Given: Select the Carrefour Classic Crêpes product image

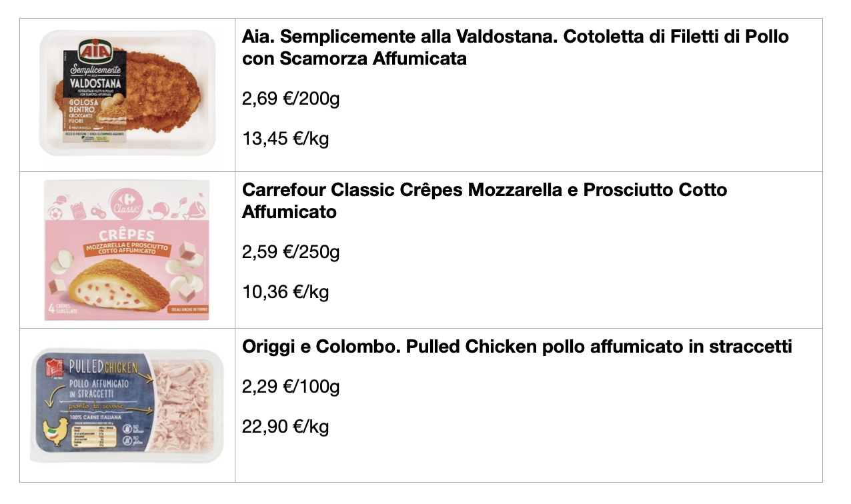Looking at the screenshot, I should coord(127,250).
